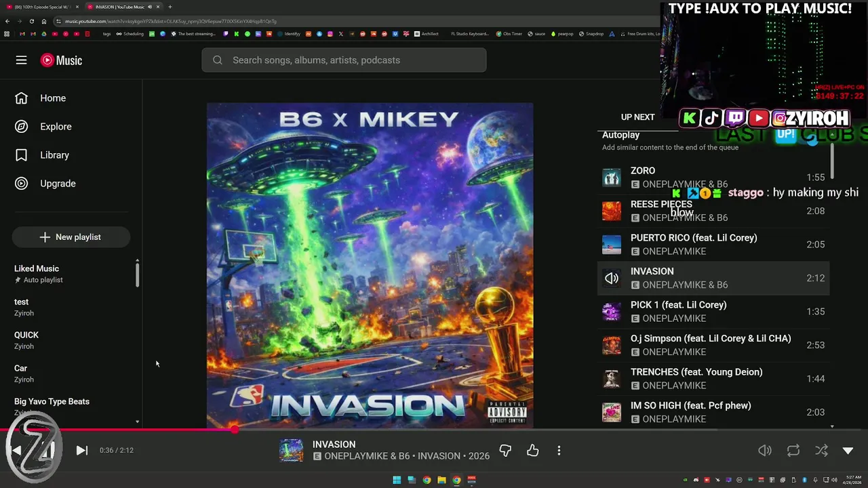Image resolution: width=868 pixels, height=488 pixels.
Task: Seek on the red playback progress bar
Action: tap(434, 430)
